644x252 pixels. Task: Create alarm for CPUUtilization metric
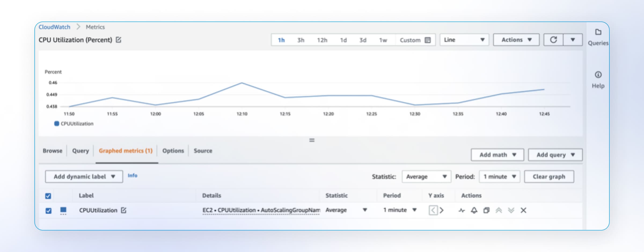click(x=474, y=210)
